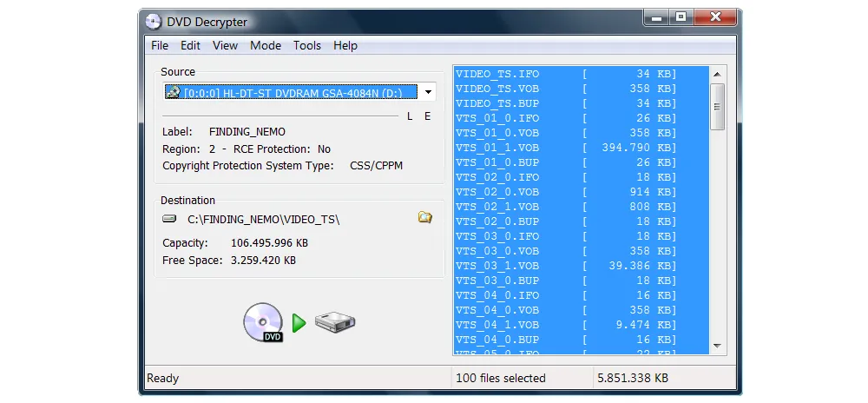Click the FINDING_NEMO label value
Image resolution: width=868 pixels, height=403 pixels.
pos(247,132)
